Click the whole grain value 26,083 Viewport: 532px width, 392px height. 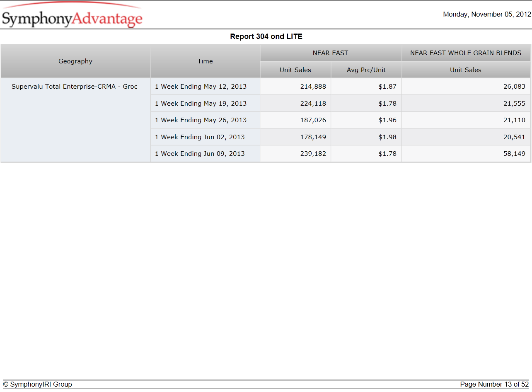coord(514,87)
